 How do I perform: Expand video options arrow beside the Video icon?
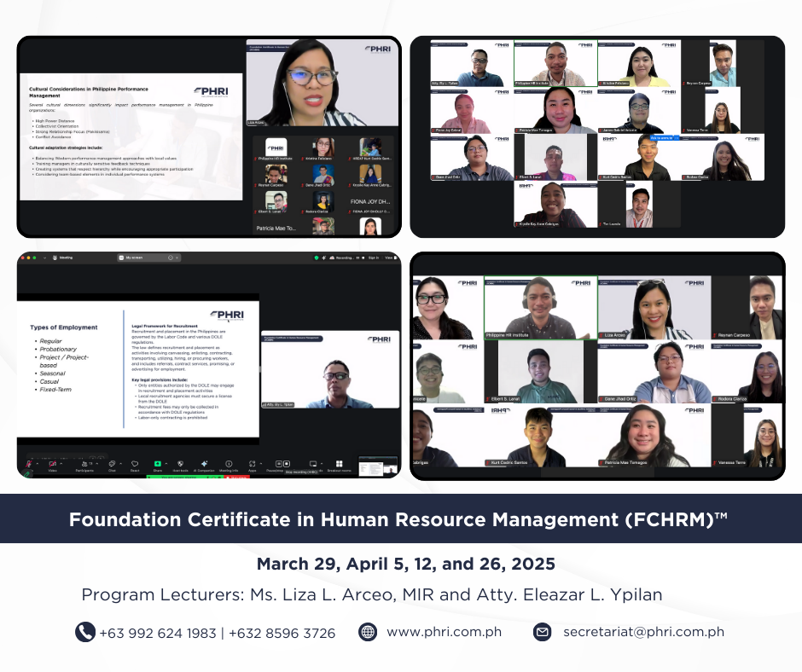click(x=61, y=464)
